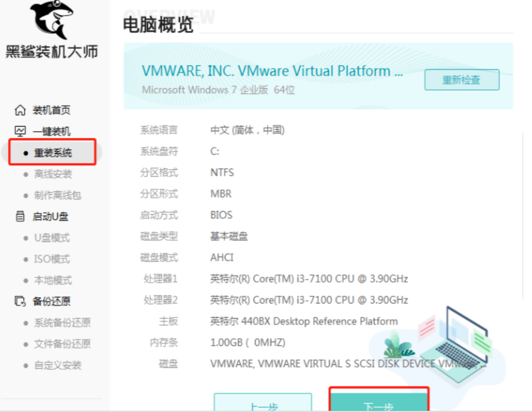Select 离线安装 in the sidebar
The height and width of the screenshot is (412, 532).
(53, 174)
